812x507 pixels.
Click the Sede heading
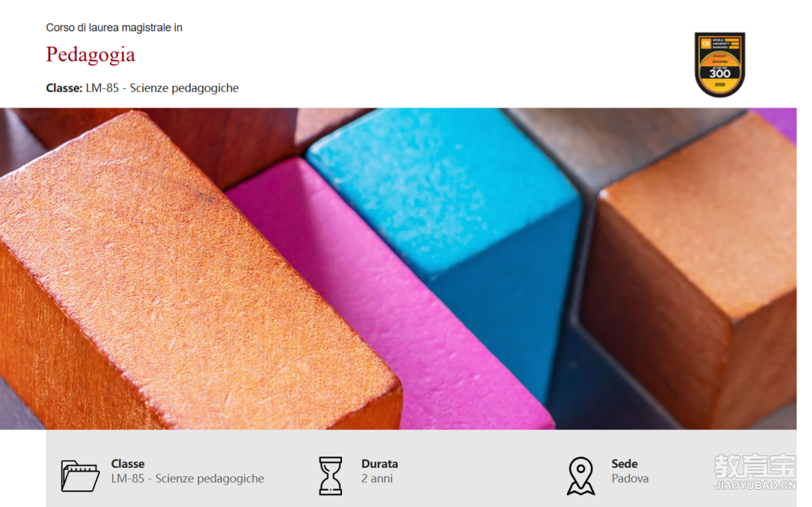pos(625,463)
